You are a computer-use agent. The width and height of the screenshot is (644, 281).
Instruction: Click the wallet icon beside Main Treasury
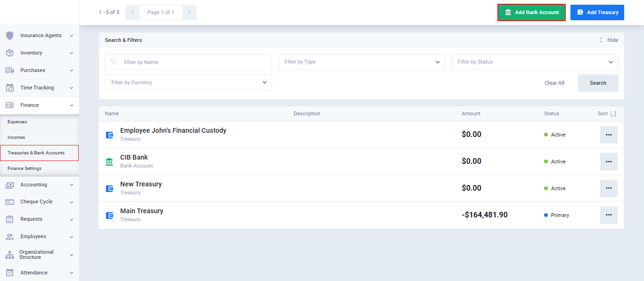click(109, 215)
